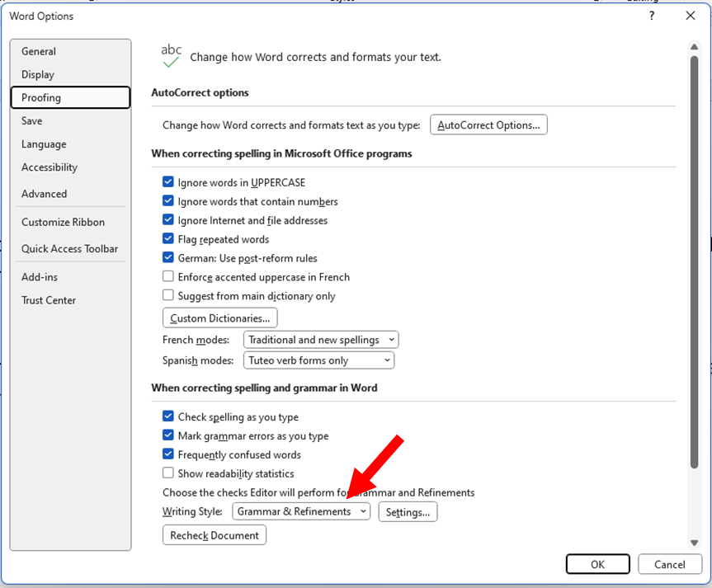Toggle Check spelling as you type
712x588 pixels.
click(x=168, y=417)
